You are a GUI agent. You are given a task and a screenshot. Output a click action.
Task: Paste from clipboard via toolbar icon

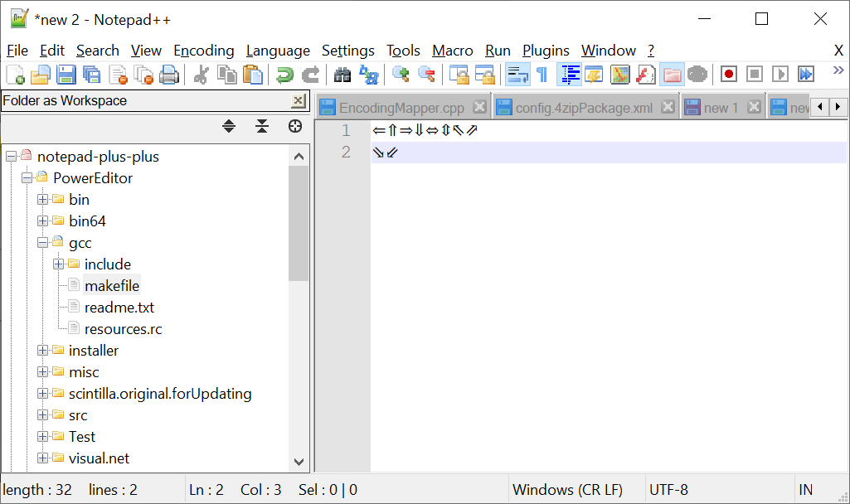coord(253,75)
